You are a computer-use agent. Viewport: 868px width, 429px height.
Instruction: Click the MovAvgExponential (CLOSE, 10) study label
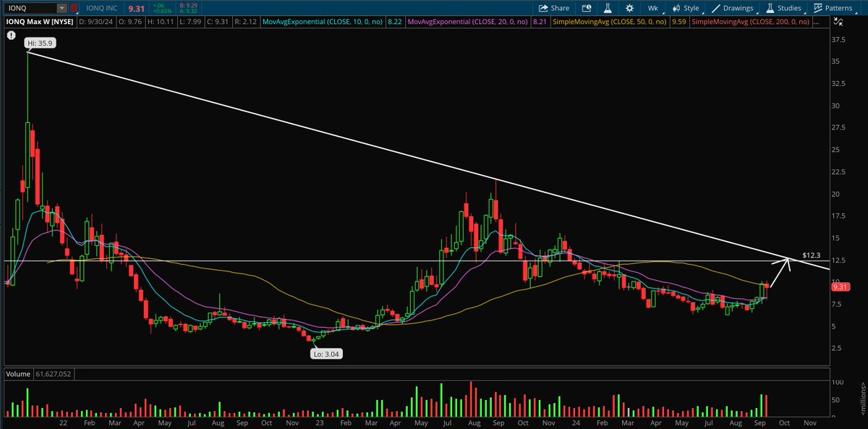(324, 22)
